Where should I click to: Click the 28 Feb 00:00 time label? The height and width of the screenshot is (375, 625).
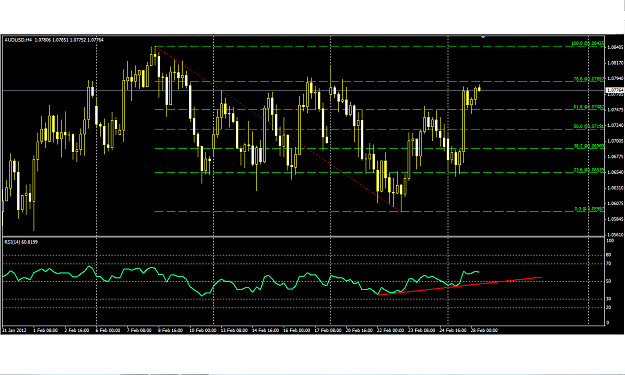click(484, 330)
